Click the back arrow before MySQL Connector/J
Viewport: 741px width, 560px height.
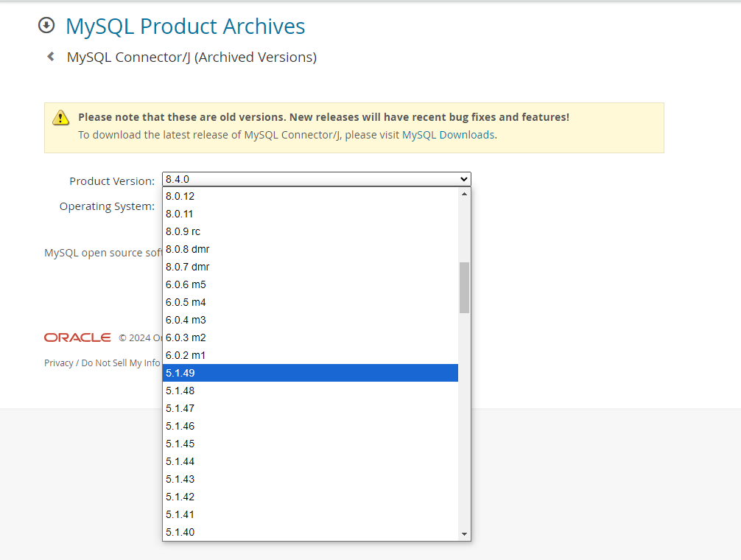51,57
